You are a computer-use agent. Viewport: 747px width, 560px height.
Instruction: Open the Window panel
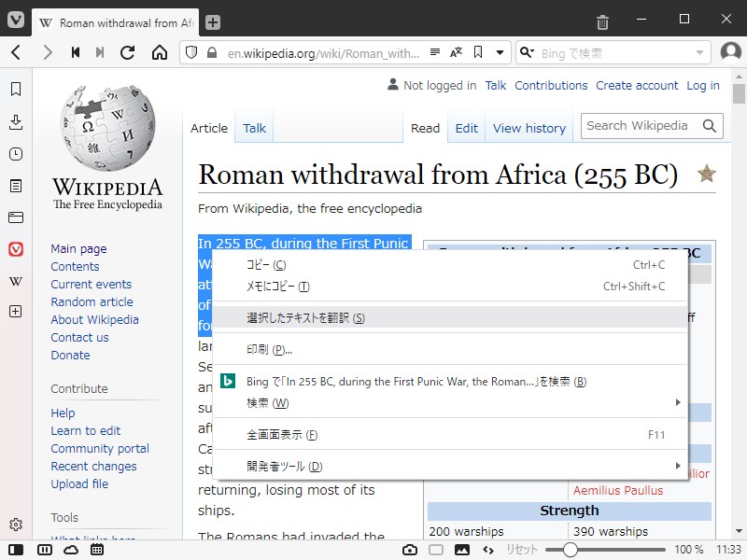point(16,217)
